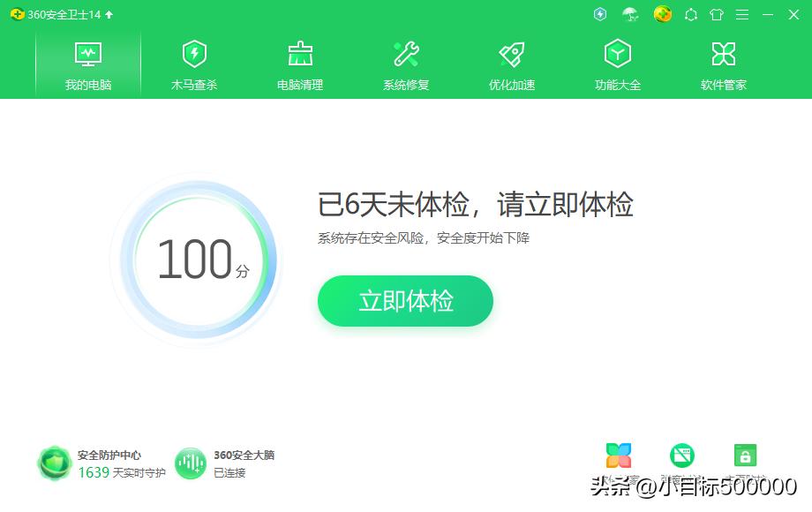
Task: Open the 弹窗过滤 popup filter shortcut
Action: point(680,454)
